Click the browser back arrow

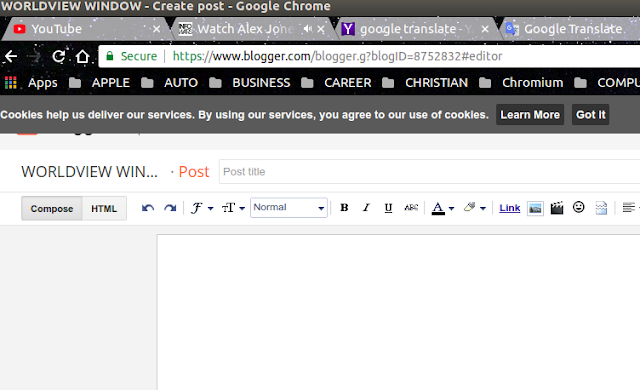click(10, 56)
